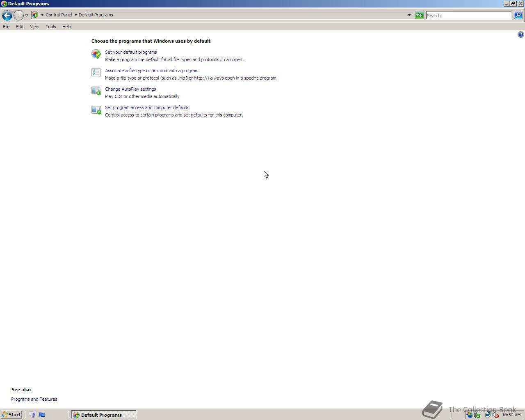525x420 pixels.
Task: Expand the root dropdown before Control Panel
Action: [42, 15]
